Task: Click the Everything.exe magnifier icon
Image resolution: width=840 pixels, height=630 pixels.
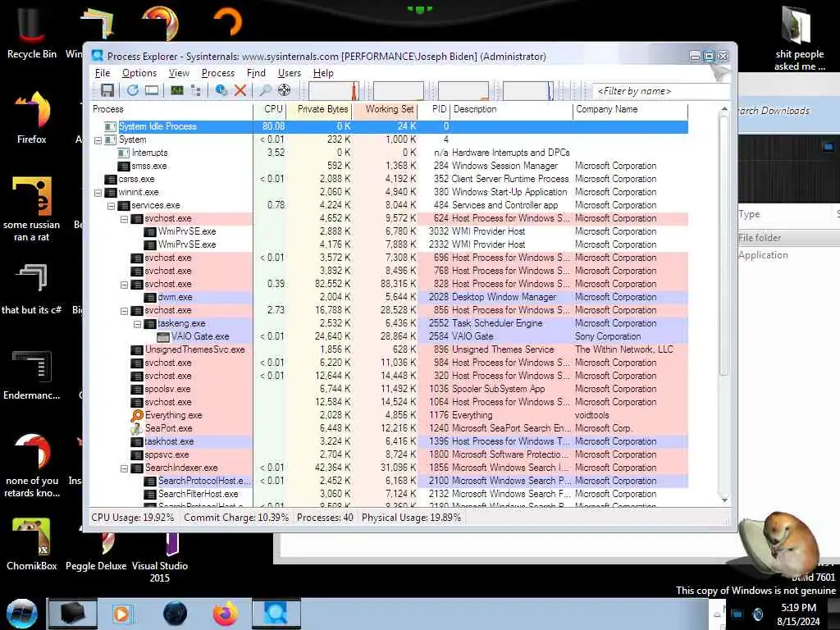Action: [x=137, y=416]
